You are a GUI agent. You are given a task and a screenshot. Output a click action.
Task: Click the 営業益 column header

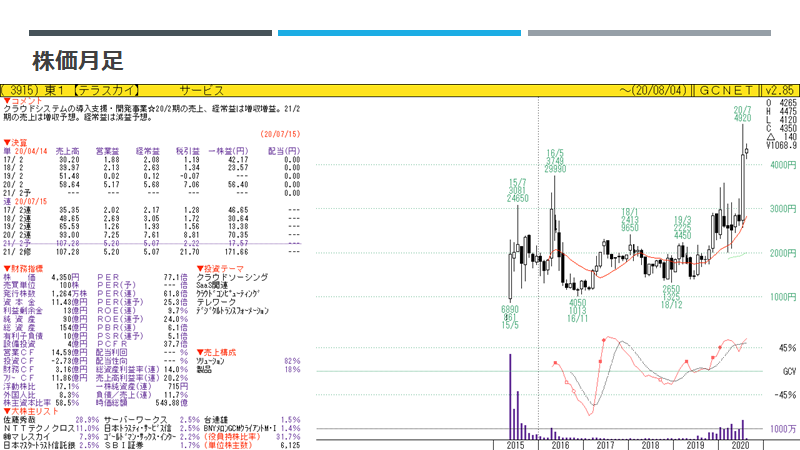click(x=107, y=151)
